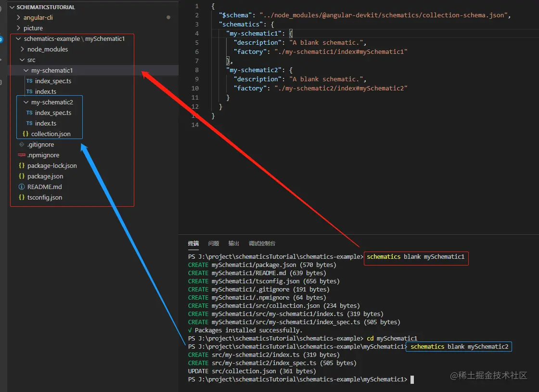
Task: Open README.md in the explorer
Action: pyautogui.click(x=45, y=187)
